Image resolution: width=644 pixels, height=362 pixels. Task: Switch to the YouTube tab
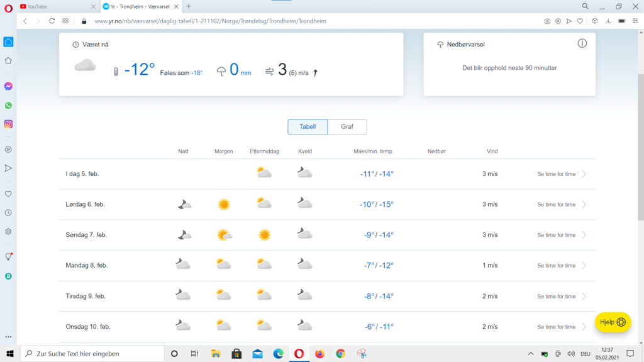click(57, 6)
